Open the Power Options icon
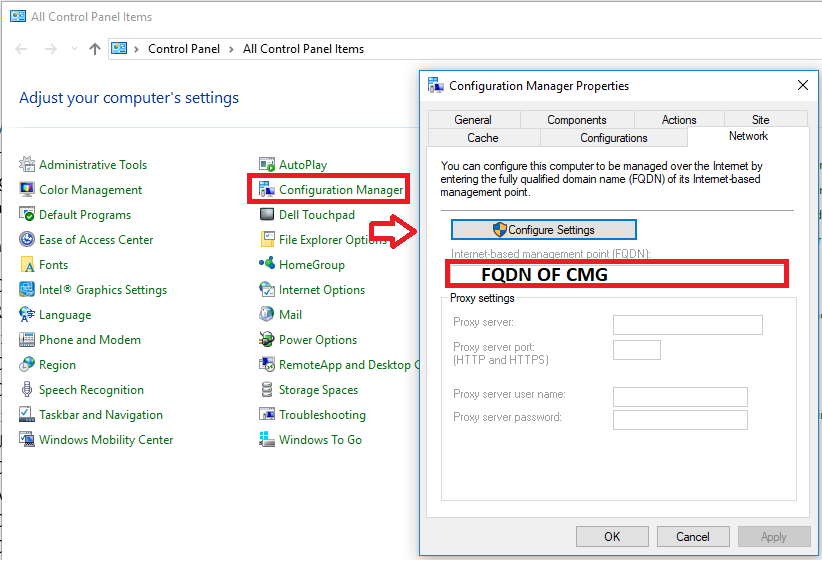 [x=267, y=340]
